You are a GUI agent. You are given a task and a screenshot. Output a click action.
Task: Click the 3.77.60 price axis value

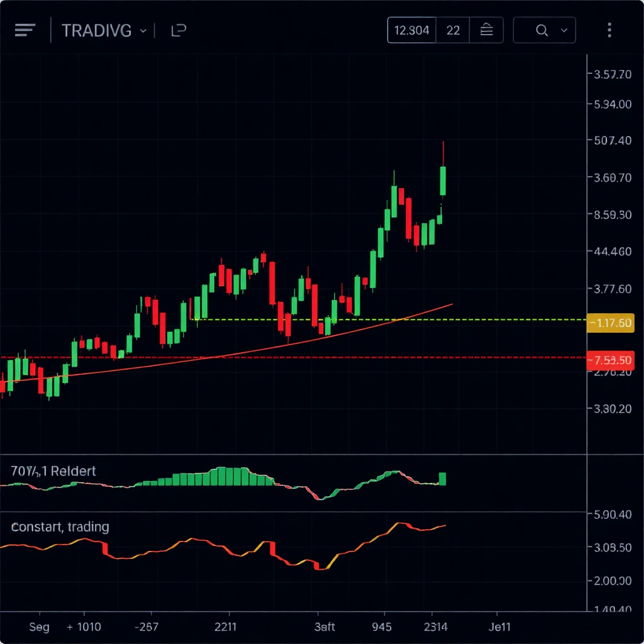click(613, 289)
